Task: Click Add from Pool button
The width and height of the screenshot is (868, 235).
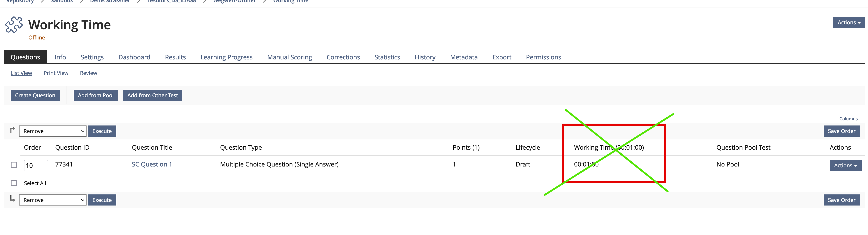Action: coord(96,95)
